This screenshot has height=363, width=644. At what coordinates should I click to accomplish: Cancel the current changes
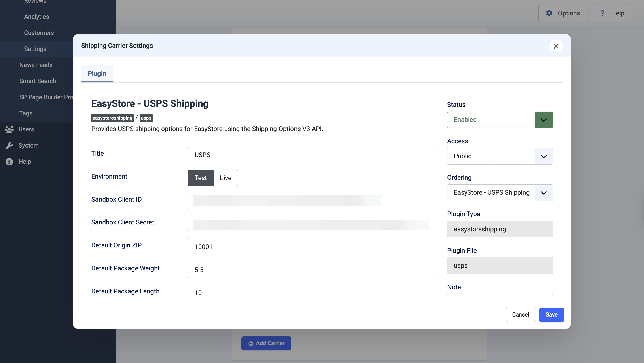[521, 314]
